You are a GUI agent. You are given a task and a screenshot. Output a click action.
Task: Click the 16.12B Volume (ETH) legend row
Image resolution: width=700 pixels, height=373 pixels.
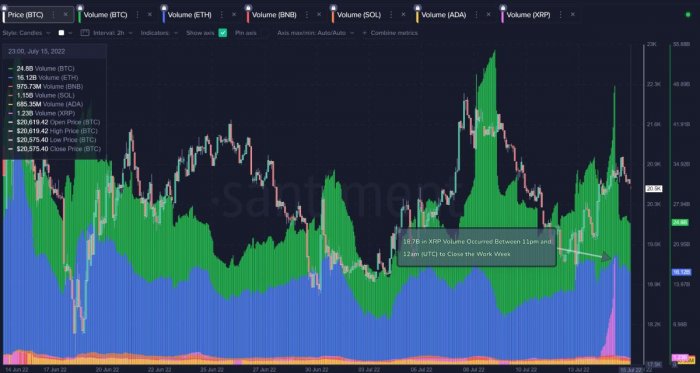click(x=42, y=78)
